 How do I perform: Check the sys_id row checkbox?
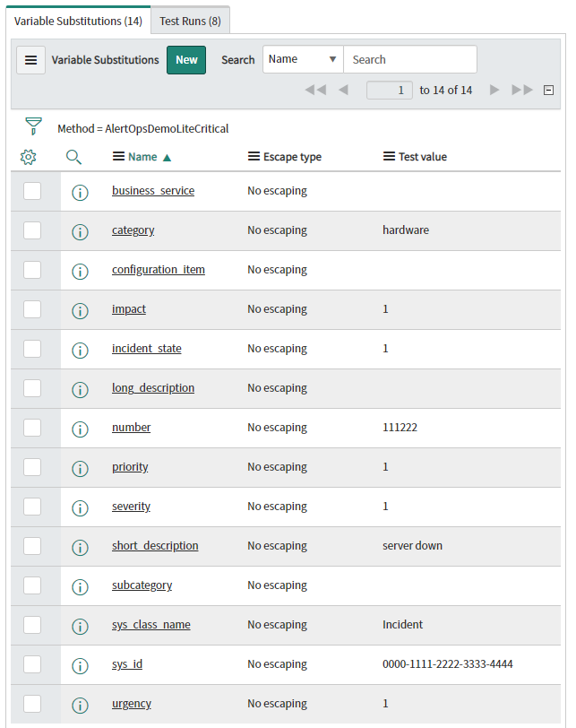[x=32, y=664]
